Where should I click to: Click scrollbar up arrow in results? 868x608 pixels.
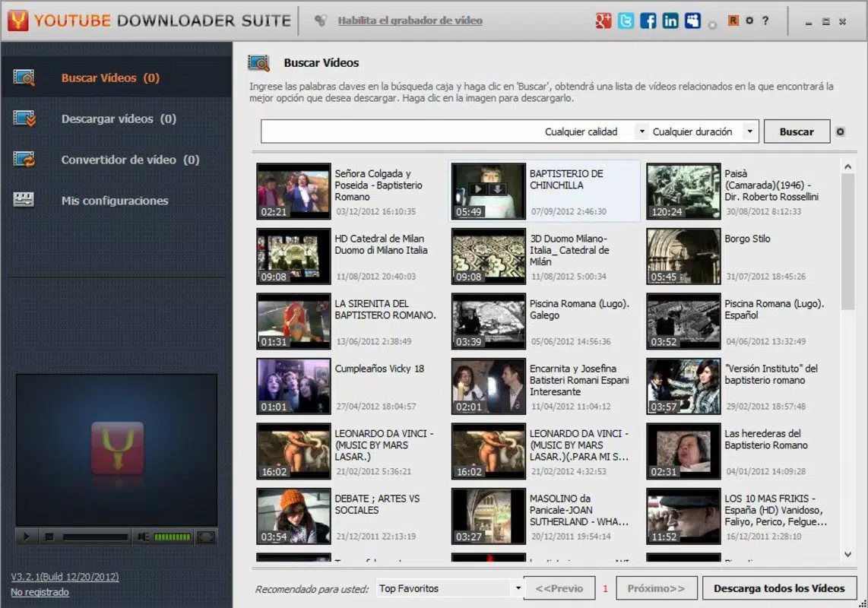(847, 166)
